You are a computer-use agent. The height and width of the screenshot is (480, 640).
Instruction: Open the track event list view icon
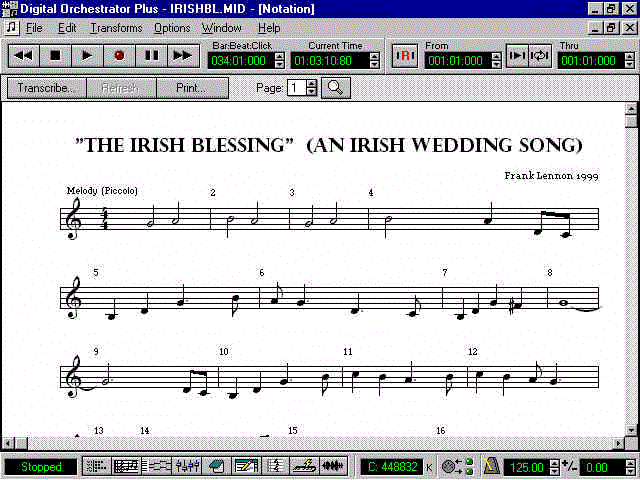[x=97, y=467]
